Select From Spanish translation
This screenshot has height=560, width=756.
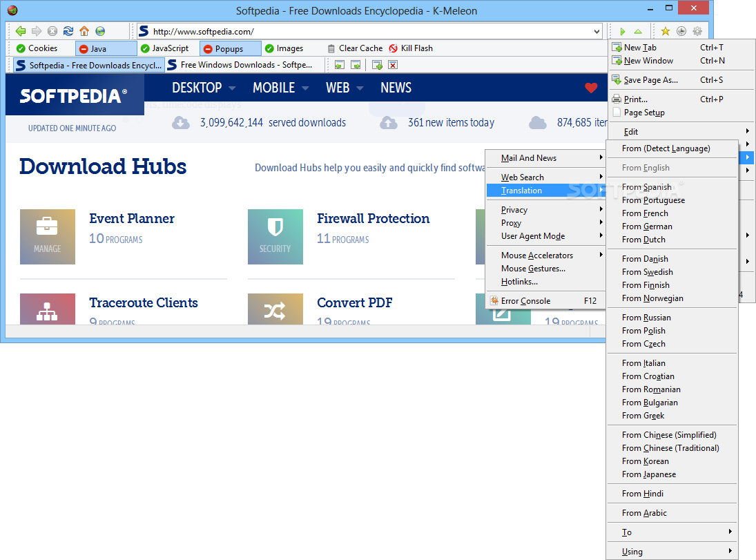(672, 186)
